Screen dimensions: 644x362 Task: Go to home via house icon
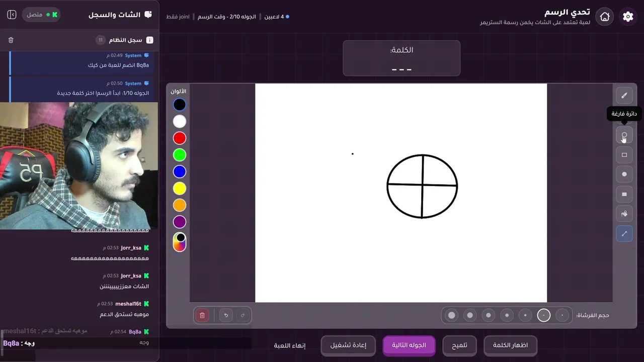(605, 17)
